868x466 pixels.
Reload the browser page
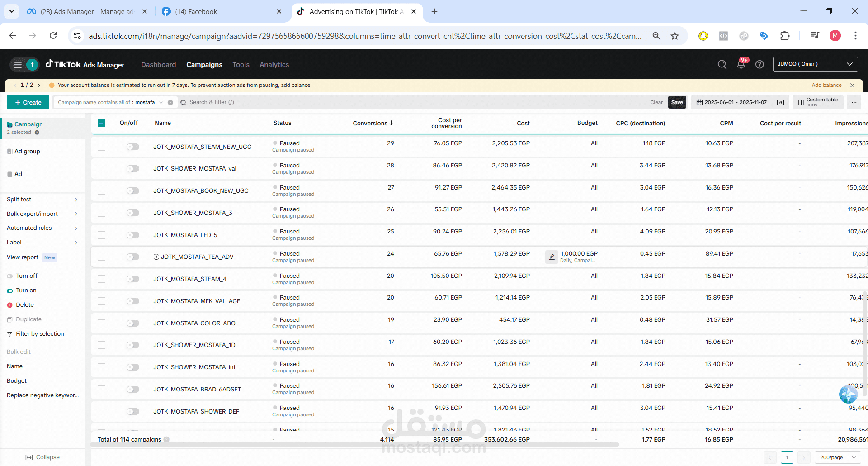coord(53,36)
